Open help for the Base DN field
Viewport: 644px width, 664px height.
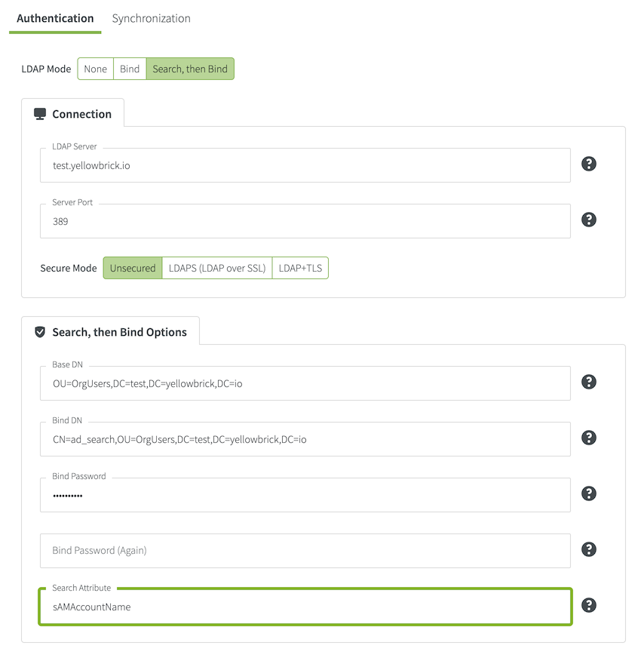coord(589,382)
